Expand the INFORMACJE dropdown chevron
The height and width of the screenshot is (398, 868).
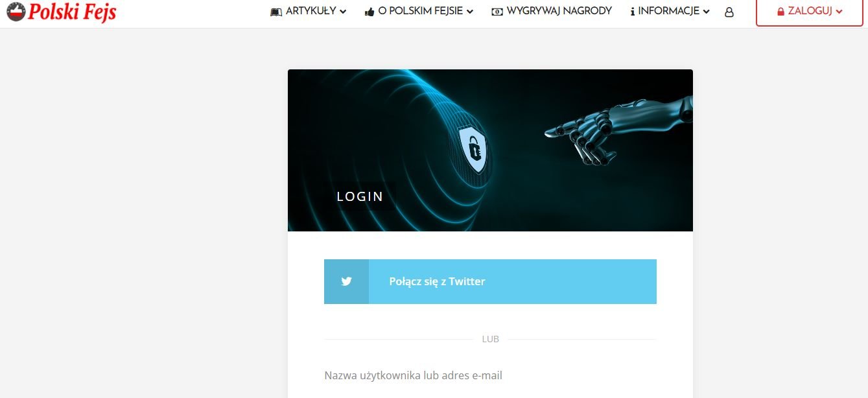707,12
